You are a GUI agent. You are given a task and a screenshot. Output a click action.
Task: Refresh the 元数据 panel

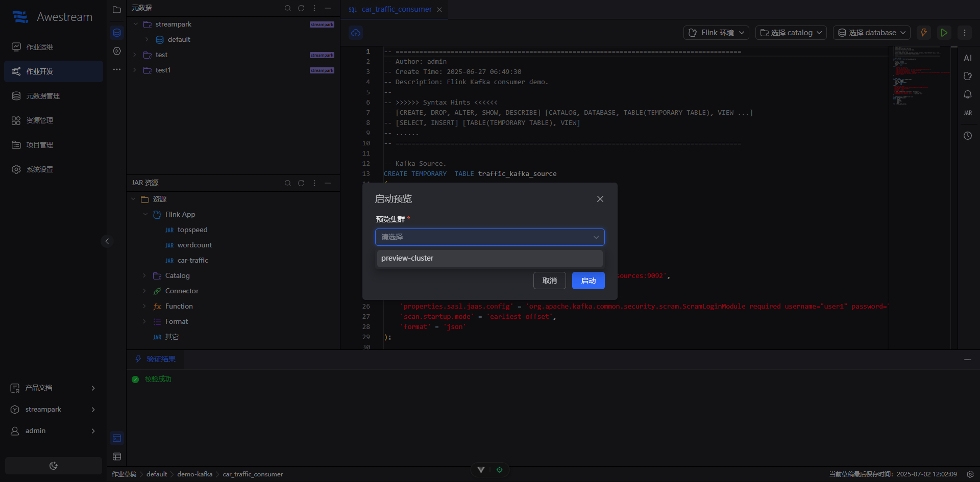(301, 8)
